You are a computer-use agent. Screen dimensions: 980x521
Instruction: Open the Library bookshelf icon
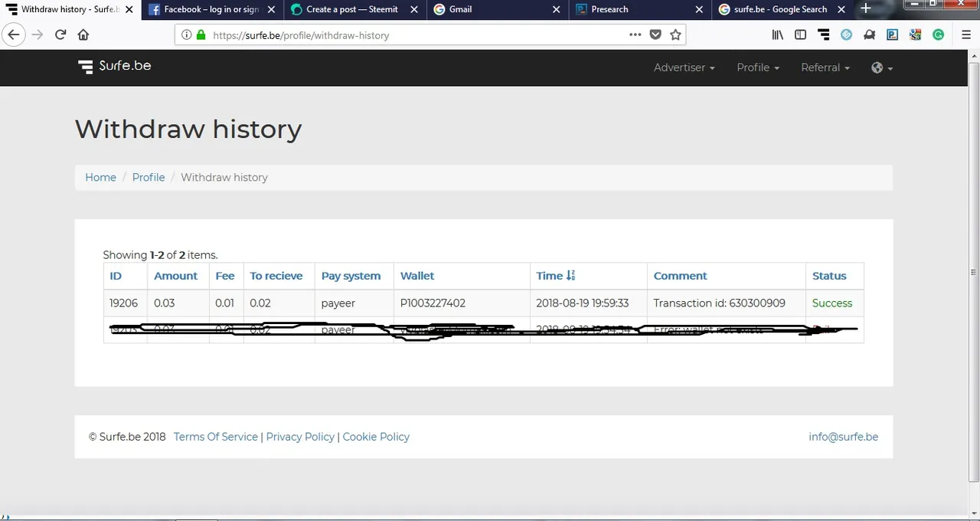pyautogui.click(x=777, y=34)
